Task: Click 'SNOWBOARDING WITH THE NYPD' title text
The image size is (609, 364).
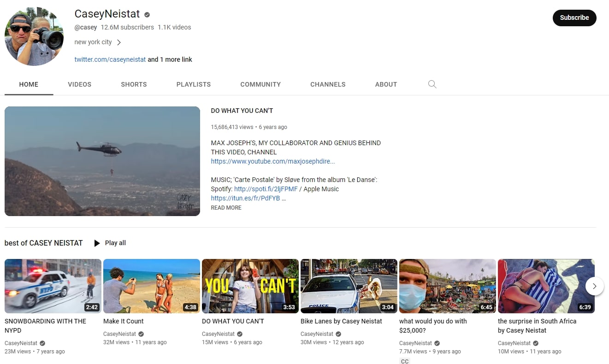Action: [45, 326]
